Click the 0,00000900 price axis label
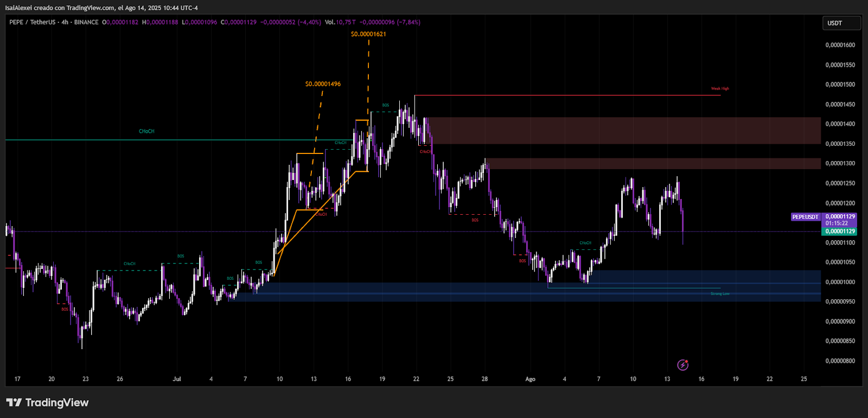 coord(840,321)
